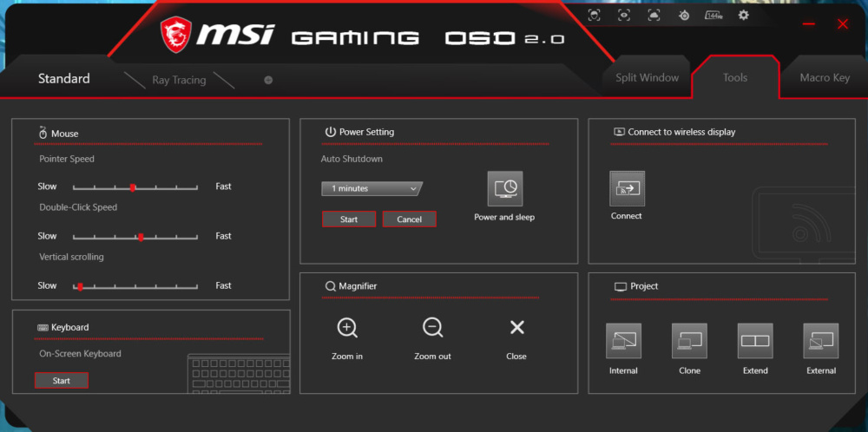Close the Gaming OSD window
The image size is (868, 432).
tap(843, 23)
